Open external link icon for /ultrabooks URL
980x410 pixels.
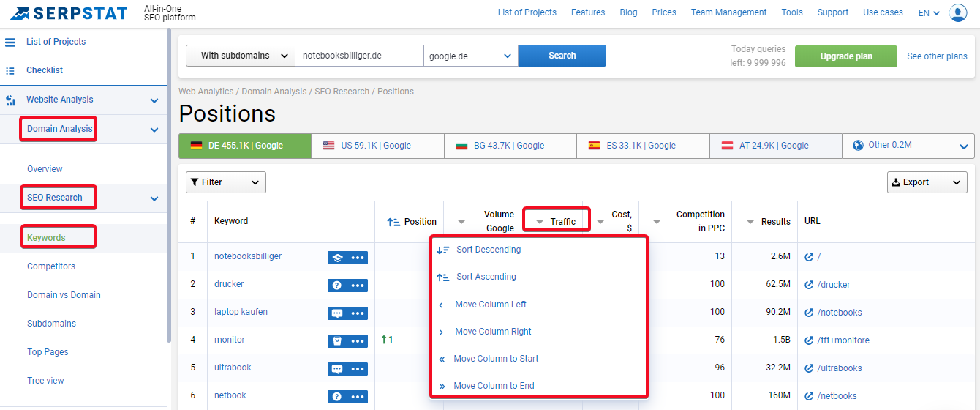(809, 368)
